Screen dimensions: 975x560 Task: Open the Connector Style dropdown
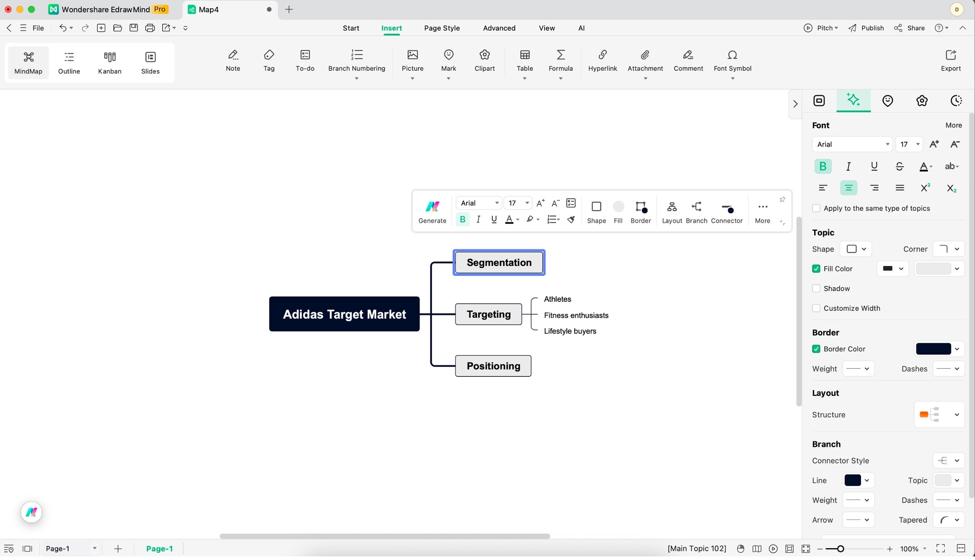[948, 460]
